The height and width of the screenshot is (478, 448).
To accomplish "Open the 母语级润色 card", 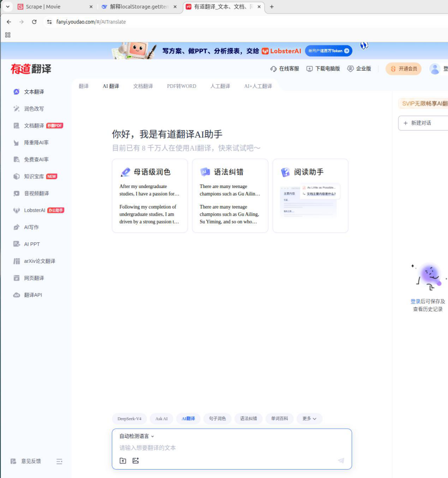I will [x=150, y=196].
